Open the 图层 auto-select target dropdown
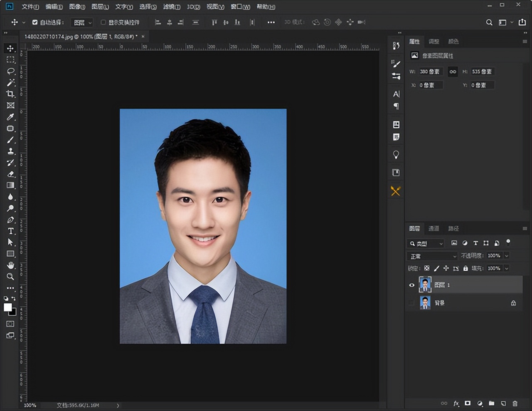This screenshot has height=411, width=532. [x=82, y=22]
